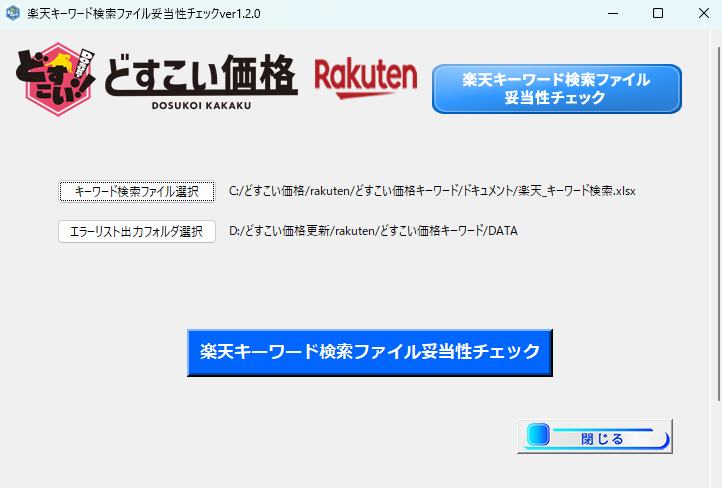Open the エラーリスト出力フォルダ選択 folder picker

coord(137,231)
